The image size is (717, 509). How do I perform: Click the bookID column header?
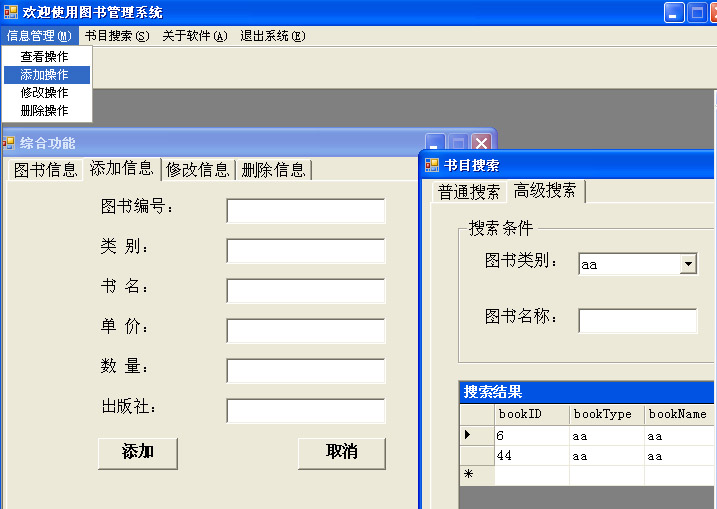(x=532, y=414)
